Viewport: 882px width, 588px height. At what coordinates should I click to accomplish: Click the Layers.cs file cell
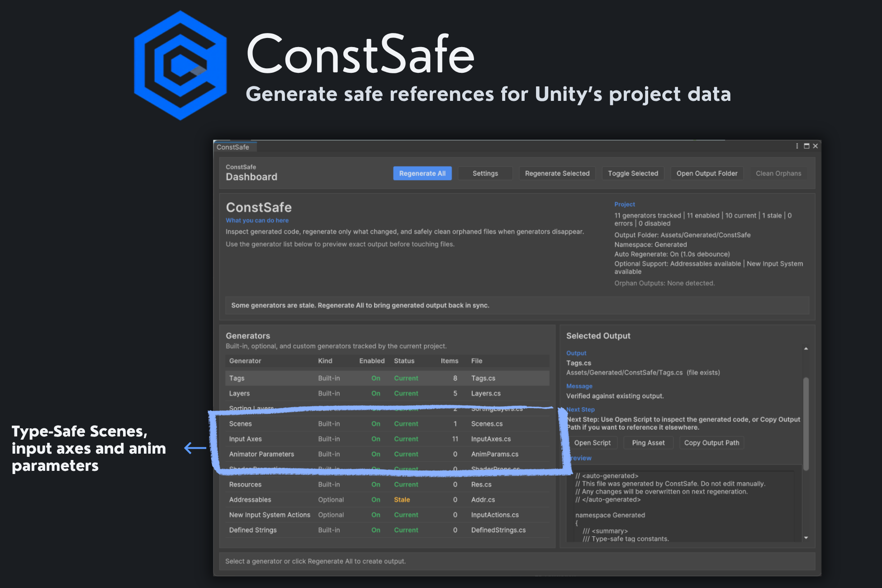point(486,394)
